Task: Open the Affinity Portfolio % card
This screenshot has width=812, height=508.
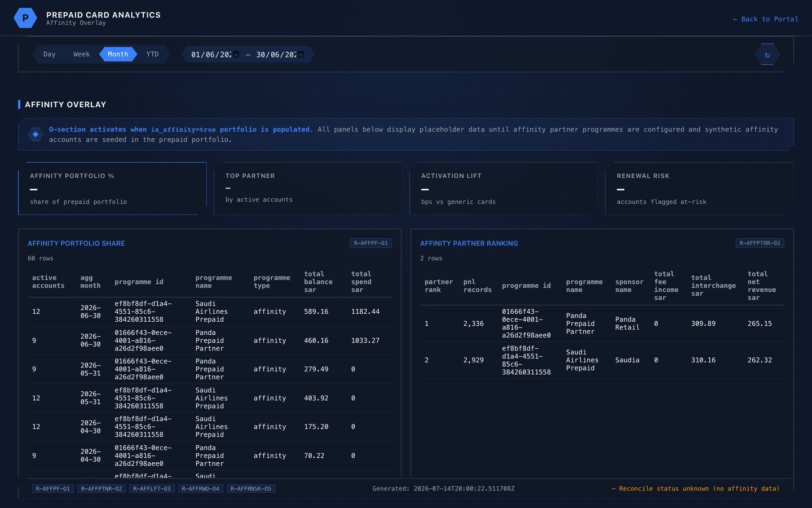Action: [x=112, y=189]
